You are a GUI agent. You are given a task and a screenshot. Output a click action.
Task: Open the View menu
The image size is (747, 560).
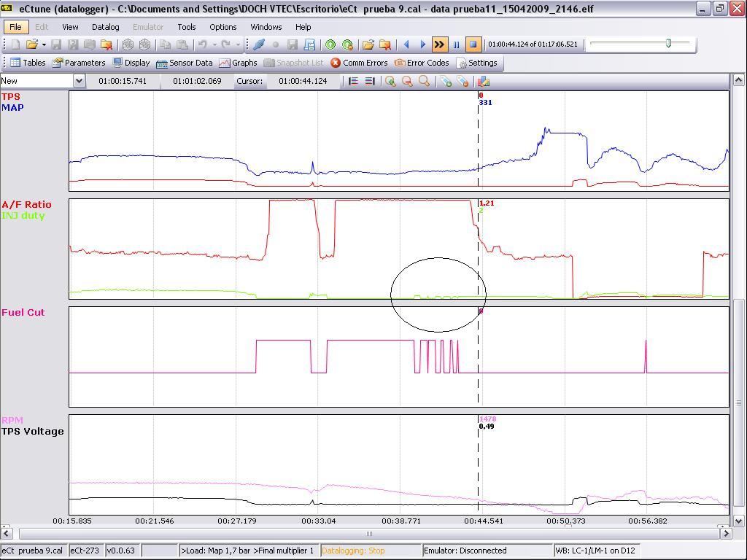click(70, 27)
